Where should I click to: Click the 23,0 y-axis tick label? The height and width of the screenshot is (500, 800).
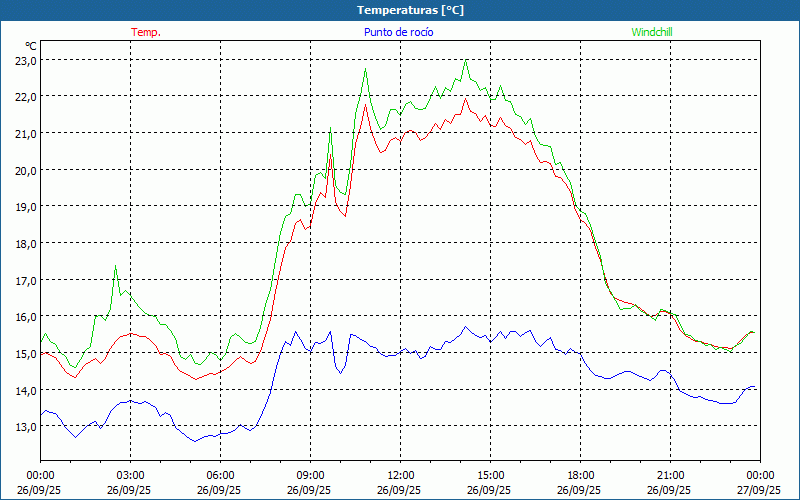(25, 60)
